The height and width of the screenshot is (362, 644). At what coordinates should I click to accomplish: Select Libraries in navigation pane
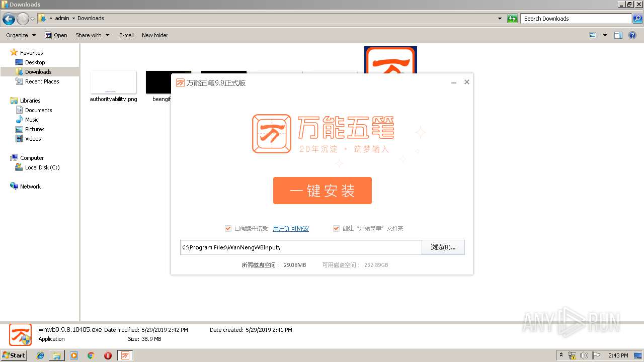click(x=30, y=101)
